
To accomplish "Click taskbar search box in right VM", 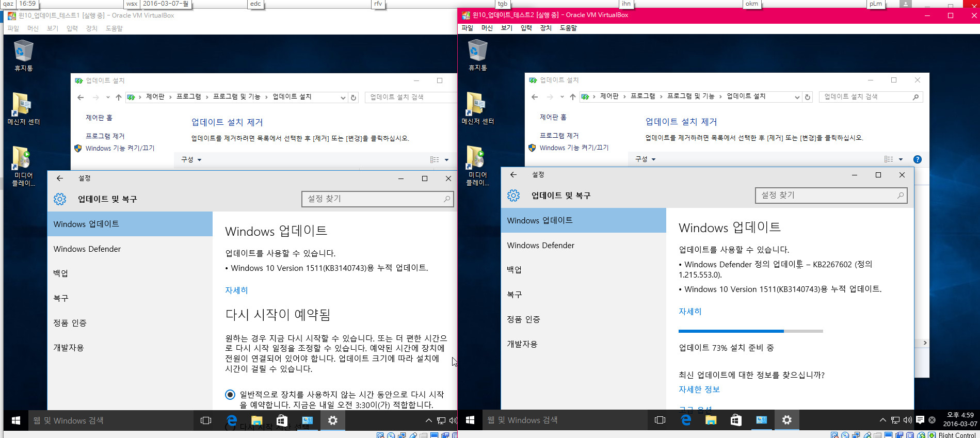I will [565, 420].
